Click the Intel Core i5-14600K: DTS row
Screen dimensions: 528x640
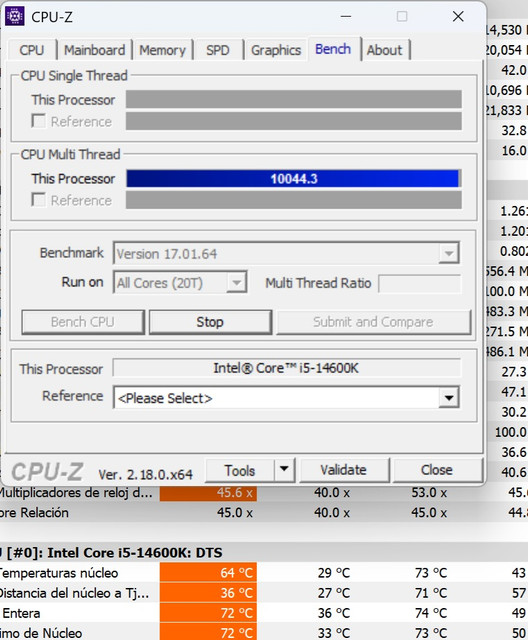pyautogui.click(x=264, y=552)
